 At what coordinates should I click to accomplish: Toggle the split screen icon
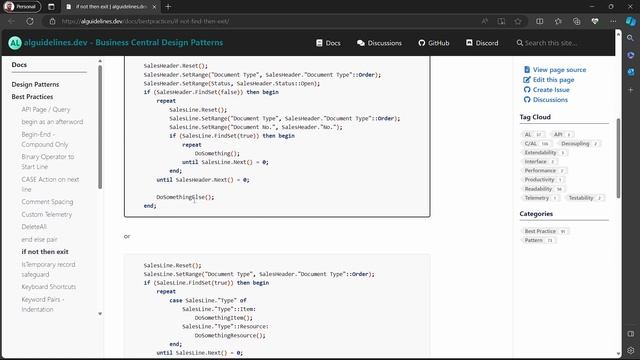point(540,21)
